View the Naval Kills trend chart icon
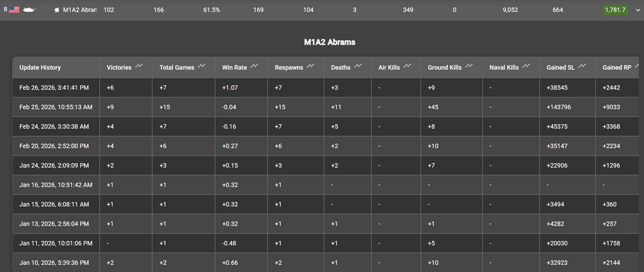The image size is (644, 272). pos(527,66)
